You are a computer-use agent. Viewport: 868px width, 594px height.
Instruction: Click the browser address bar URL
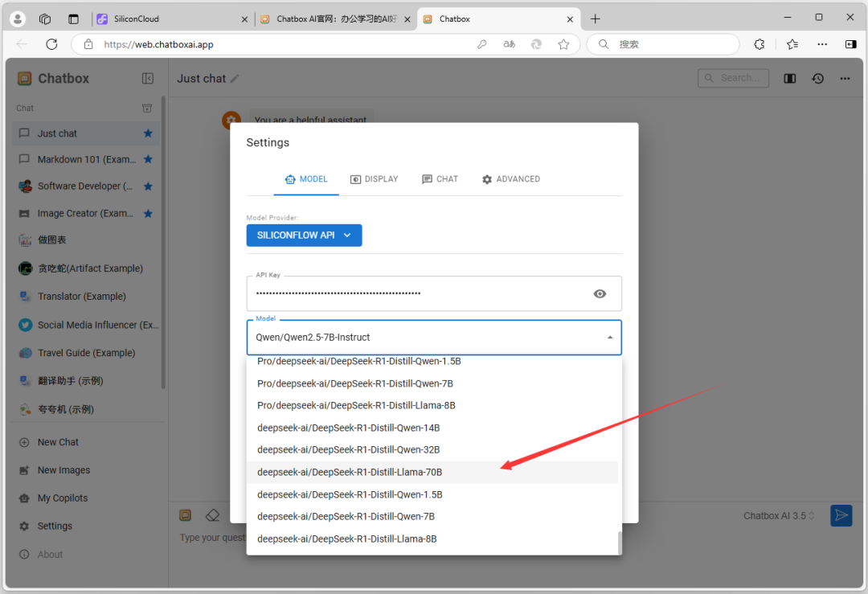click(x=158, y=44)
